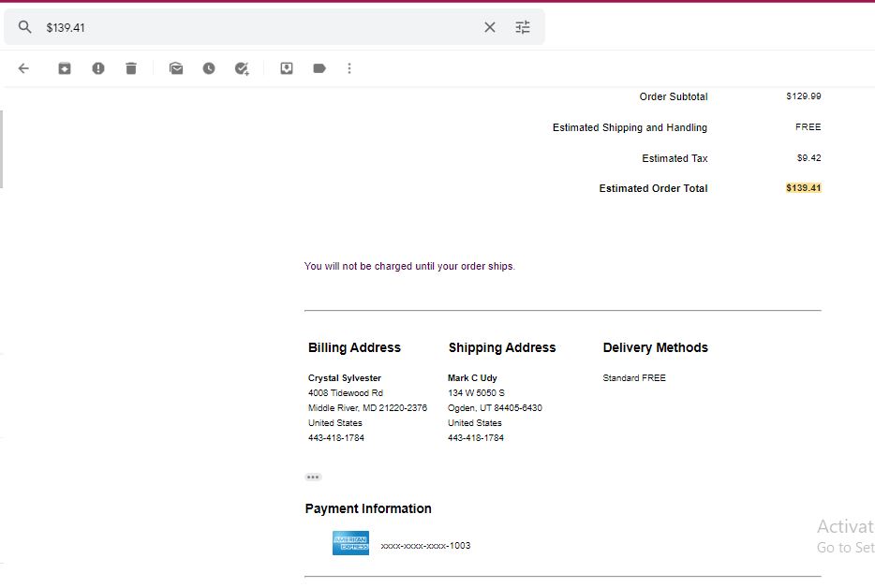Open the More options three-dot menu
Image resolution: width=875 pixels, height=588 pixels.
pos(349,68)
